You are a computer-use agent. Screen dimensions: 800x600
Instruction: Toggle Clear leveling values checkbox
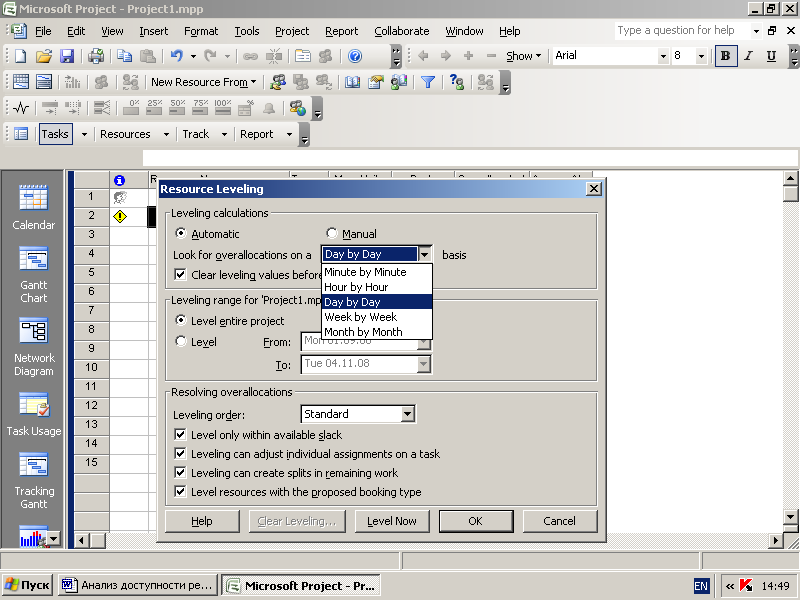tap(180, 274)
